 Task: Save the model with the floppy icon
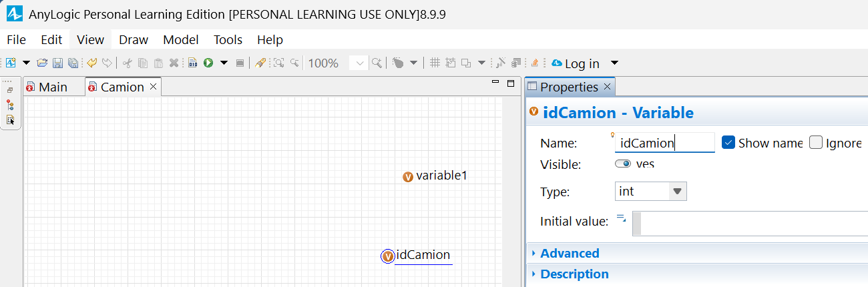tap(58, 63)
